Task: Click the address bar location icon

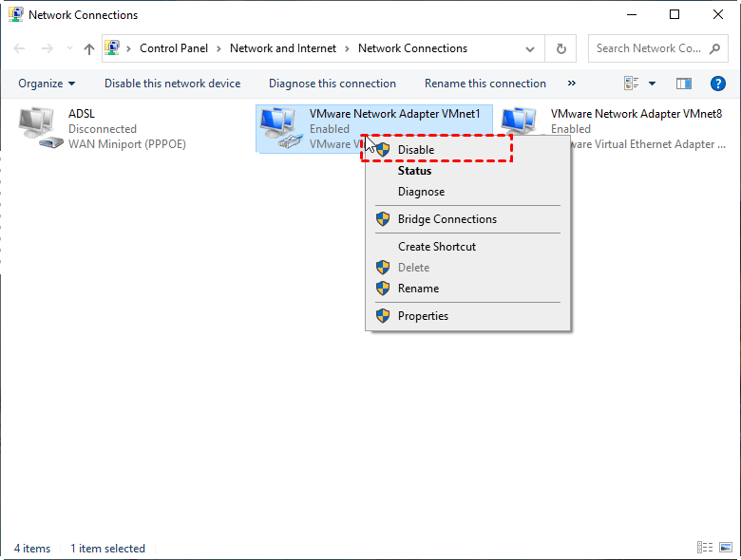Action: [112, 47]
